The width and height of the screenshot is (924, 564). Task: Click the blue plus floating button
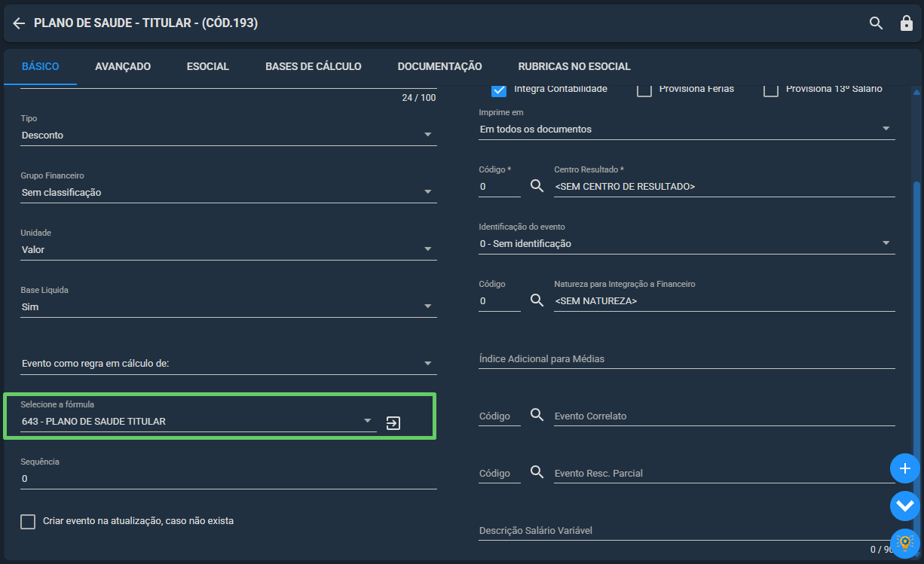point(905,468)
